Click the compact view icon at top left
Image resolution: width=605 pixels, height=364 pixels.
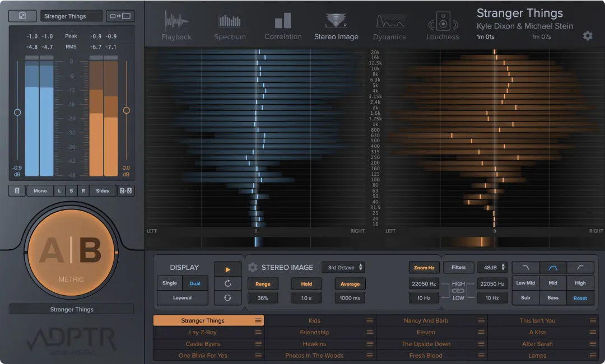[22, 16]
